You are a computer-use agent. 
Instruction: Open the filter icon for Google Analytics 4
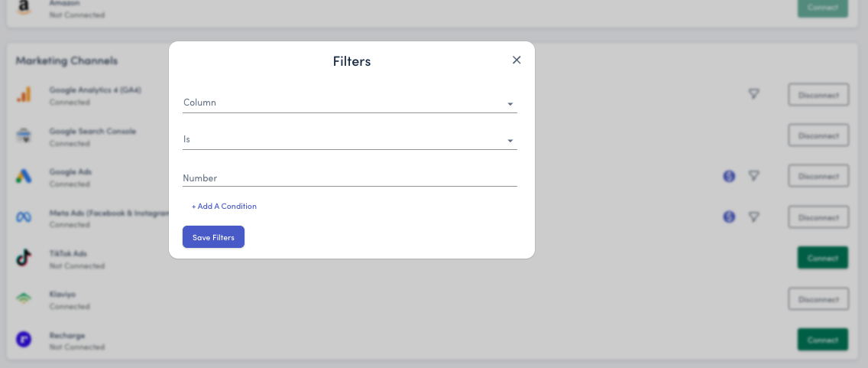click(754, 94)
